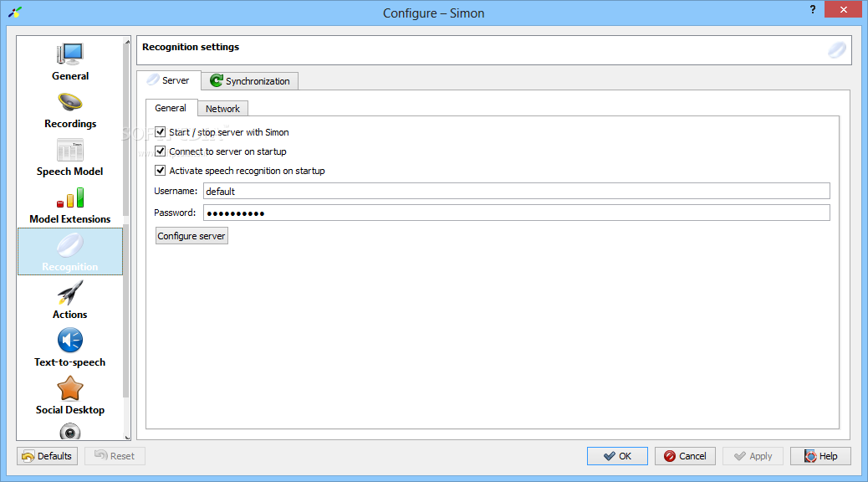
Task: Select the Recognition section
Action: coord(69,252)
